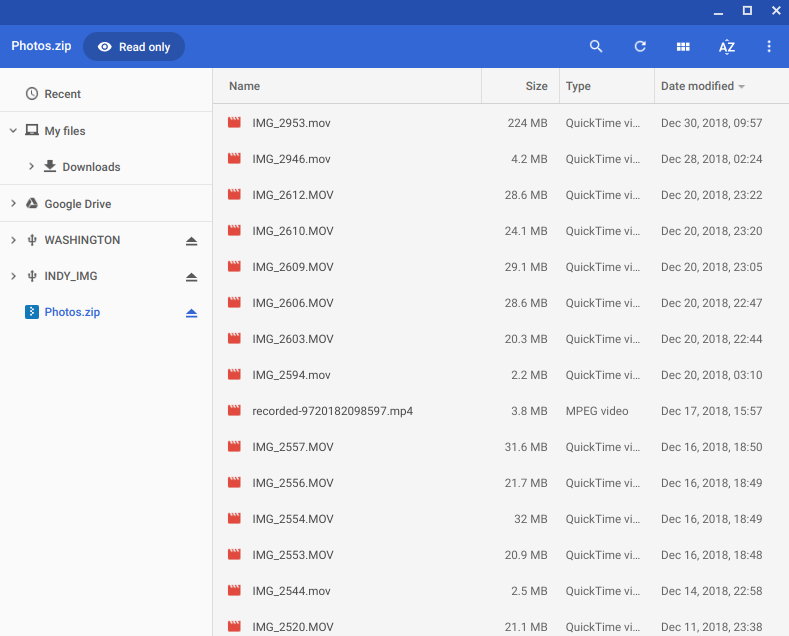Open the AZ sort options

coord(727,47)
